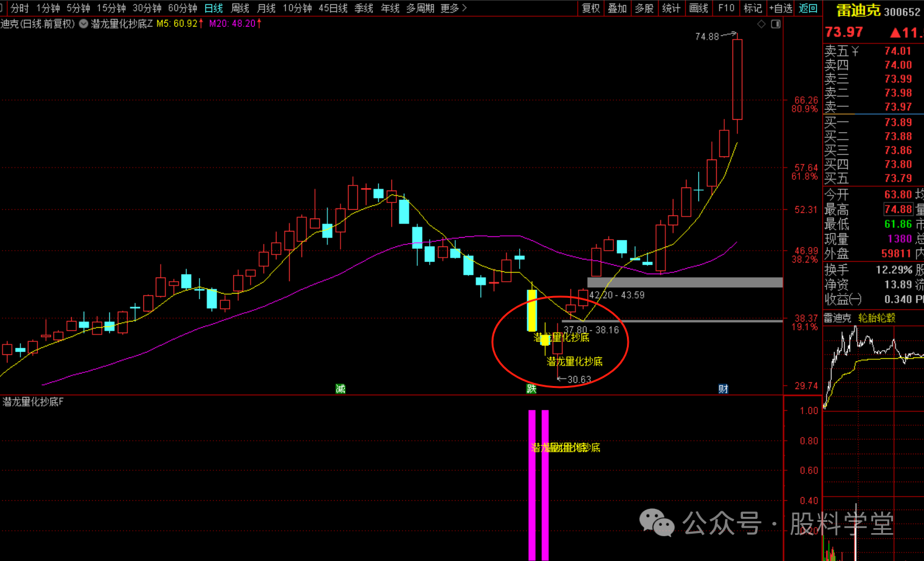924x561 pixels.
Task: Open the 画线 drawing tools
Action: pos(698,8)
